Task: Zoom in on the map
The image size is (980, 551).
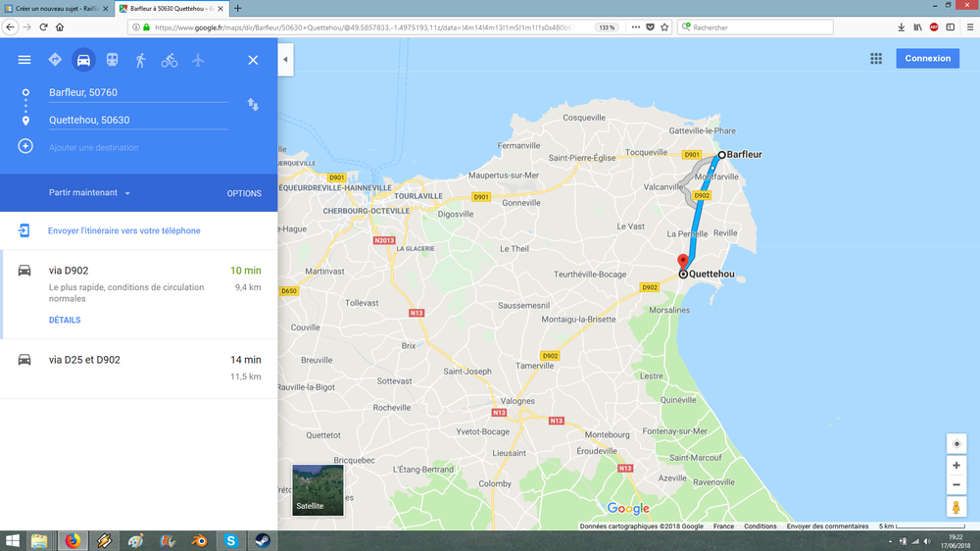Action: point(956,466)
